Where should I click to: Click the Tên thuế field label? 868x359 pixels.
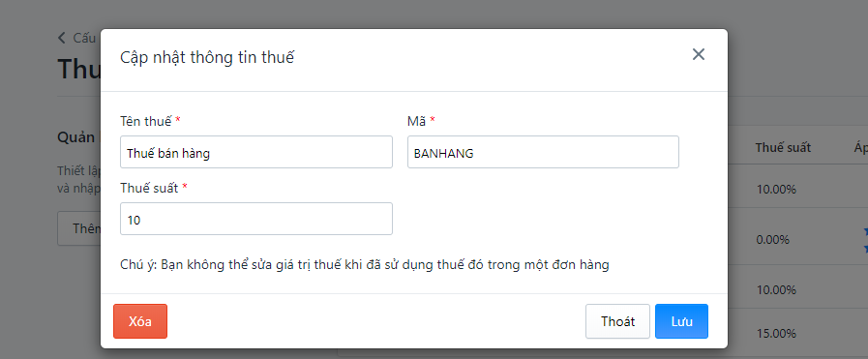146,121
